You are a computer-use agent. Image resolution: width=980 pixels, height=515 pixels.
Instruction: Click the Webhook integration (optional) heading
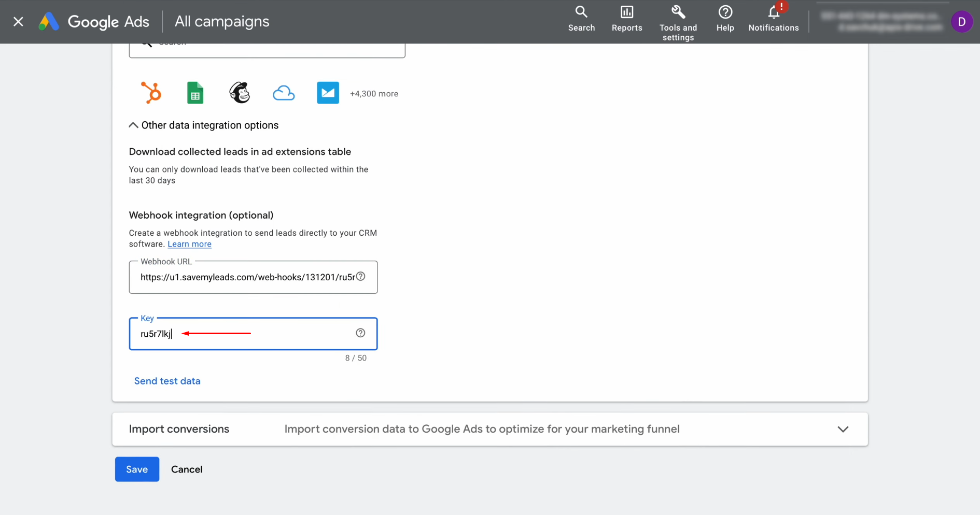coord(201,215)
